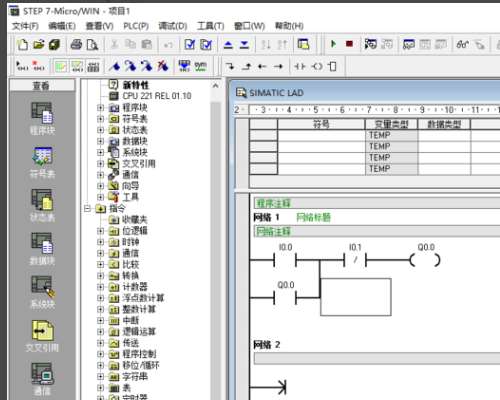Insert line left from toolbar
Screen dimensions: 500x400
[262, 66]
